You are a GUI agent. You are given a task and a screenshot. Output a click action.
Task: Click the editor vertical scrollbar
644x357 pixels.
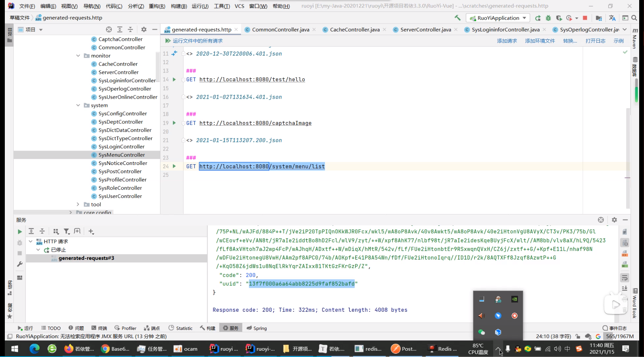628,158
